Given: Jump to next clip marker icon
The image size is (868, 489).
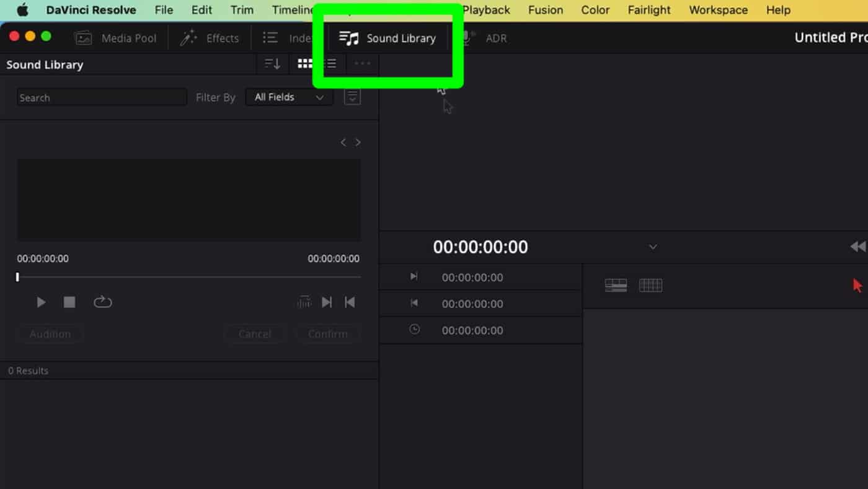Looking at the screenshot, I should pyautogui.click(x=327, y=302).
